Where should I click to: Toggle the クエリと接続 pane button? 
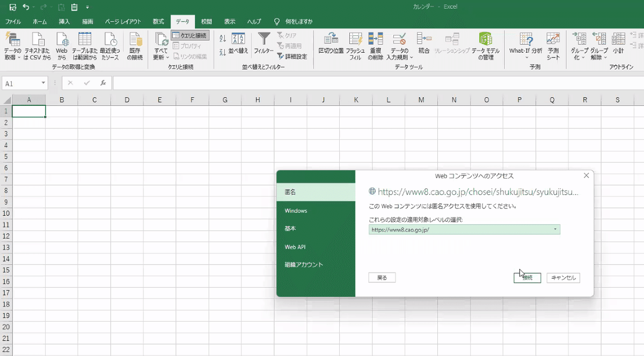click(x=190, y=35)
